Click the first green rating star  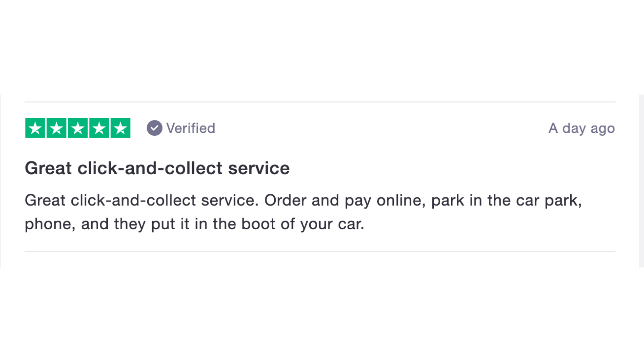[x=35, y=128]
